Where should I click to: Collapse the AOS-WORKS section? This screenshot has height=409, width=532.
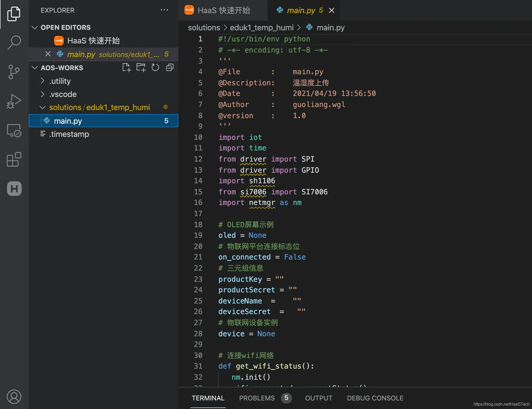[35, 68]
